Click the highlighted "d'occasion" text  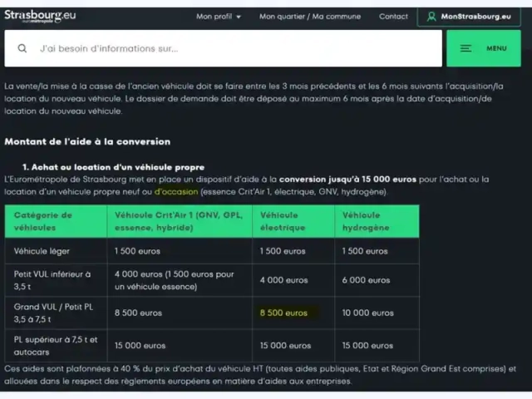176,192
